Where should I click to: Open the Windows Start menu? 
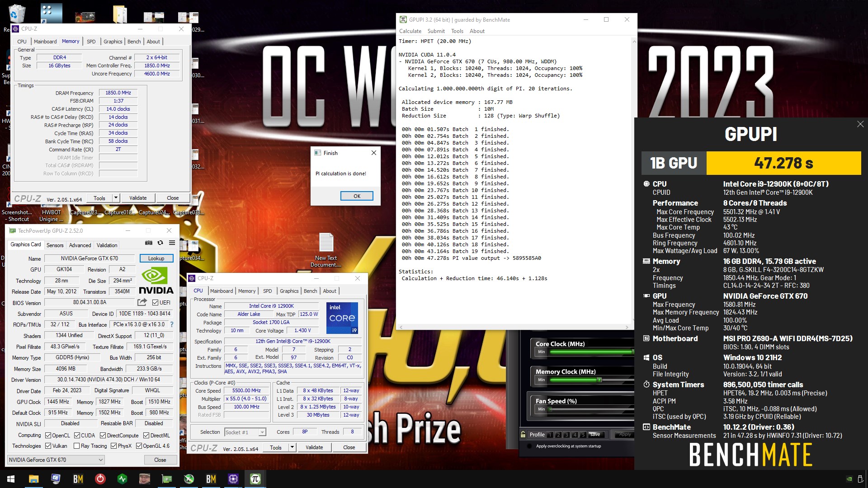point(11,479)
